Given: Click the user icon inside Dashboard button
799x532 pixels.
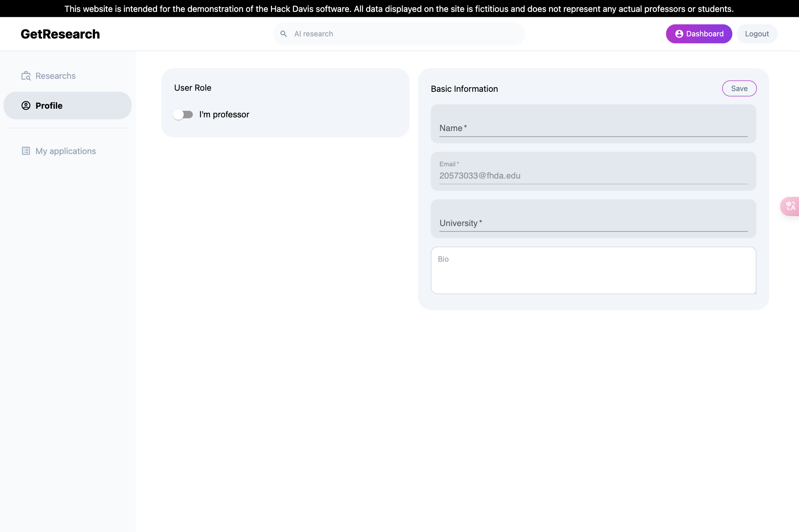Looking at the screenshot, I should [x=679, y=34].
